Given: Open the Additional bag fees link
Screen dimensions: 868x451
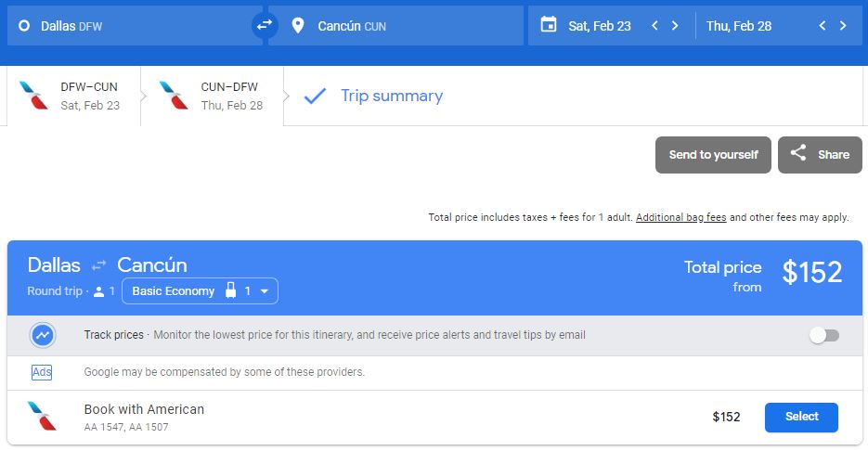Looking at the screenshot, I should coord(680,217).
